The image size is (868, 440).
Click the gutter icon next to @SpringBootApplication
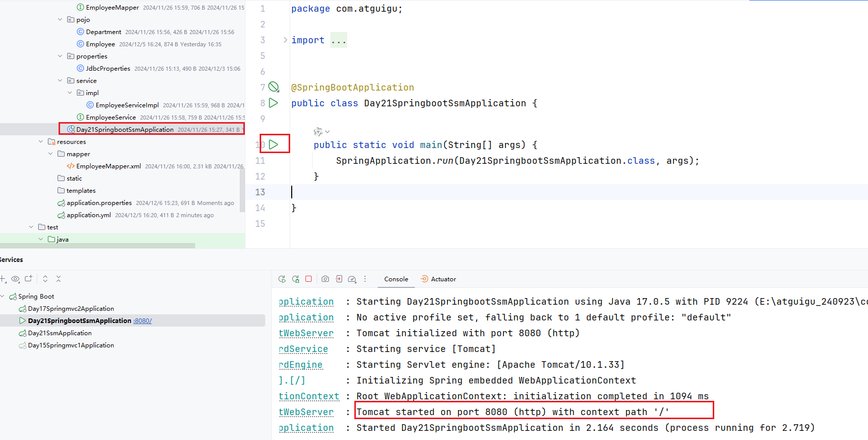(x=274, y=87)
